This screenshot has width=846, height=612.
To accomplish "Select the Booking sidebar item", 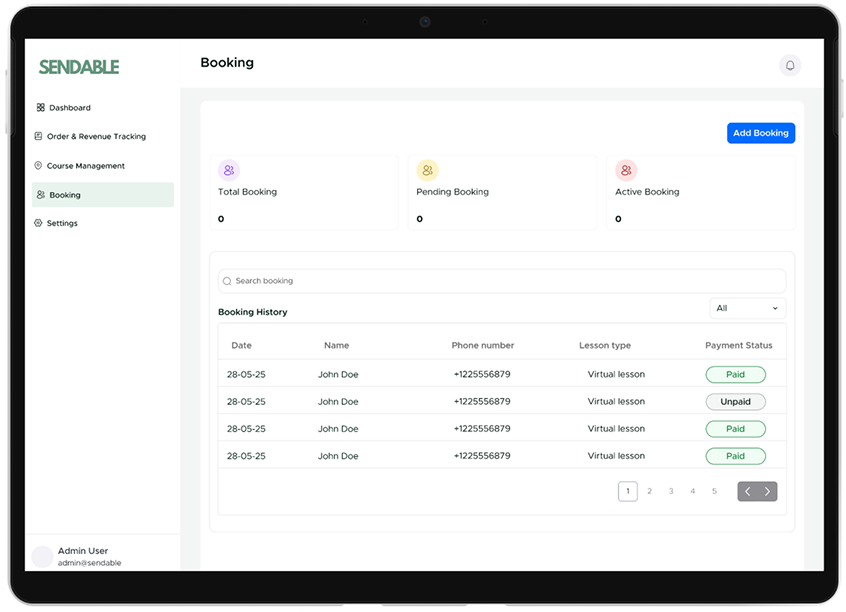I will [x=65, y=195].
